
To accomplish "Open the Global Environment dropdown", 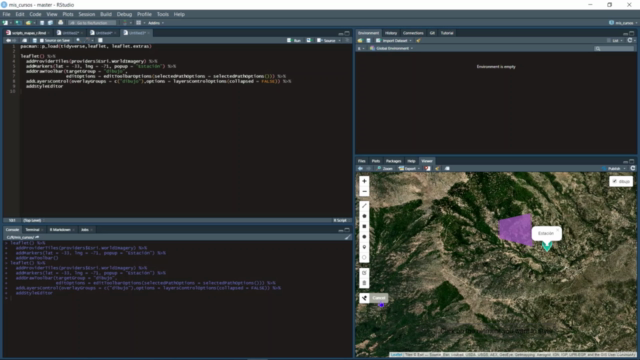I will coord(391,48).
